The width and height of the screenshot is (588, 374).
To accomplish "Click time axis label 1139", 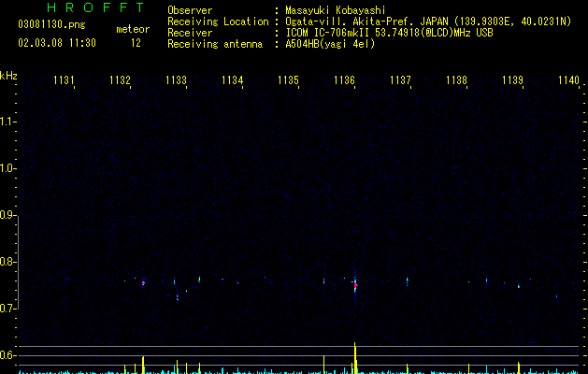I will 512,80.
